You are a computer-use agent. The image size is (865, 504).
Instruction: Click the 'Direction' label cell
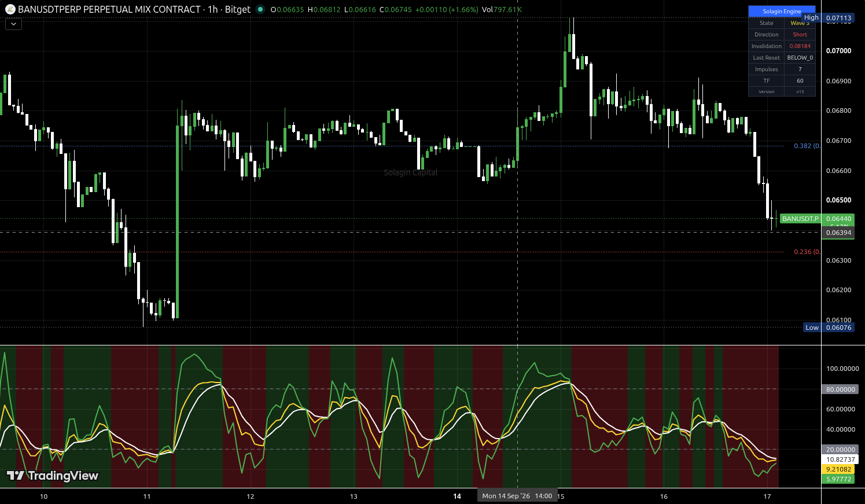[767, 35]
